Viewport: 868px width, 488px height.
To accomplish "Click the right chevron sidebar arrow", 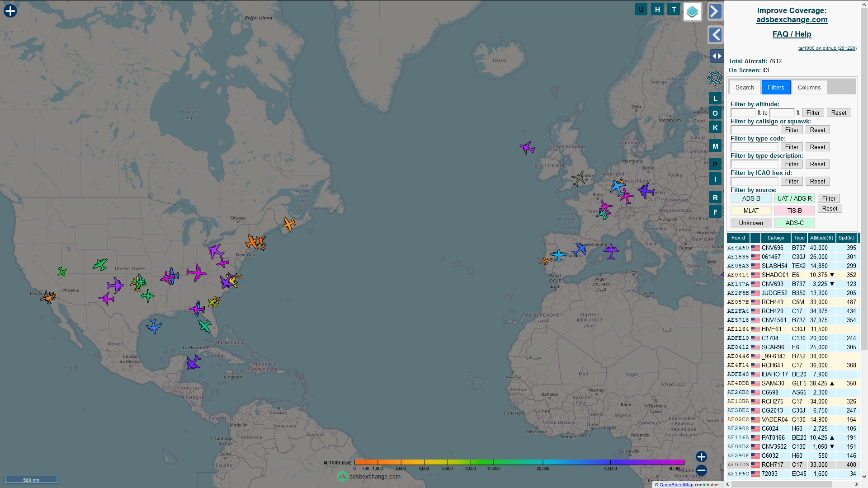I will 715,11.
